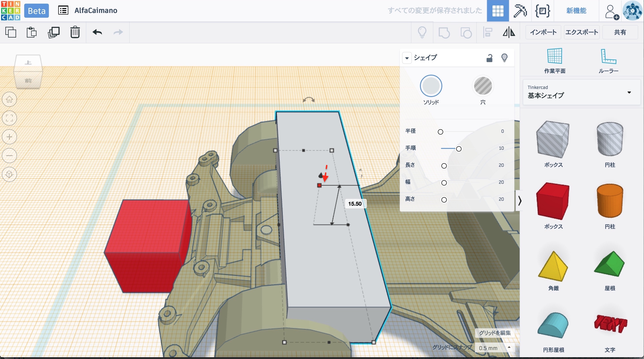
Task: Click the duplicate objects icon
Action: point(53,32)
